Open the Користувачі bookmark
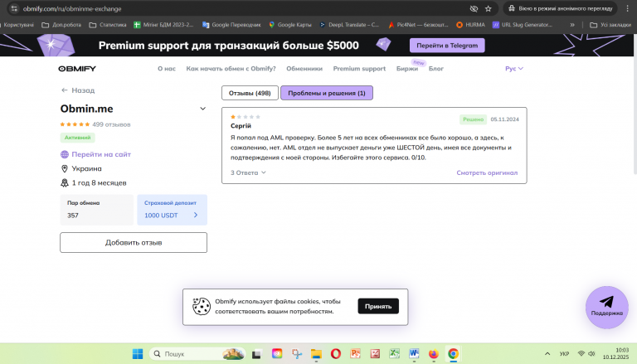This screenshot has height=364, width=637. (17, 25)
